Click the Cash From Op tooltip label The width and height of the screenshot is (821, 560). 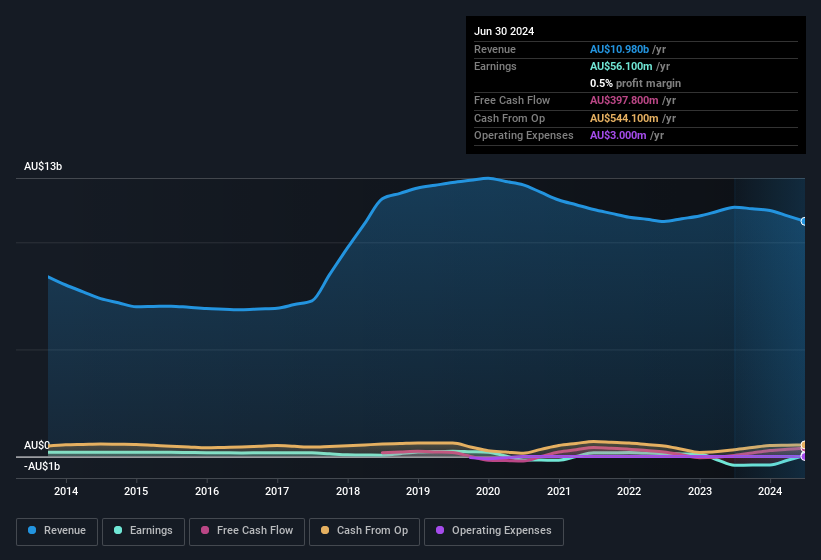pos(509,118)
